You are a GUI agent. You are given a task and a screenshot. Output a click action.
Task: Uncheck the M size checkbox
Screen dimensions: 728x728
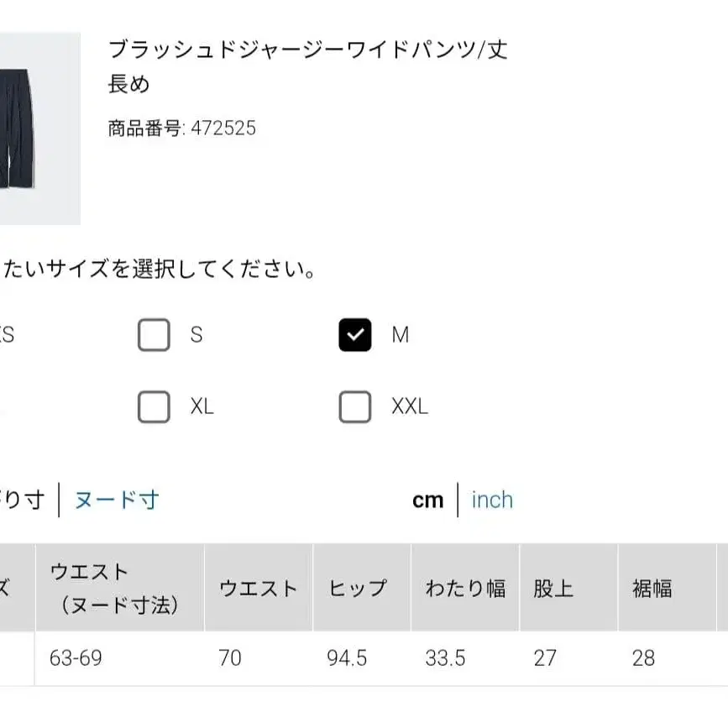click(355, 335)
